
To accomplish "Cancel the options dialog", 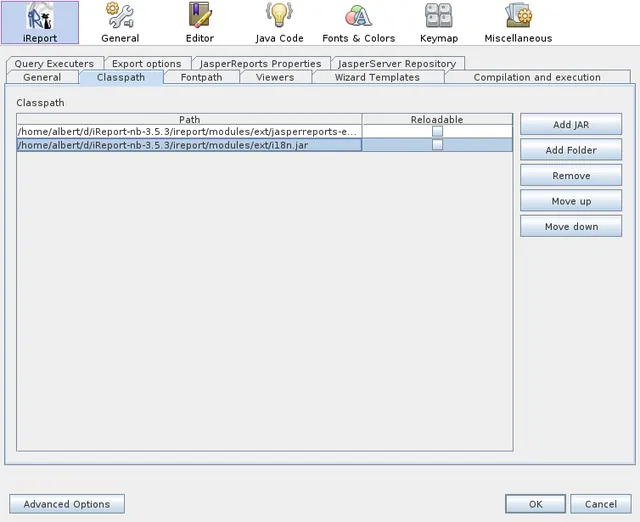I will (x=600, y=504).
